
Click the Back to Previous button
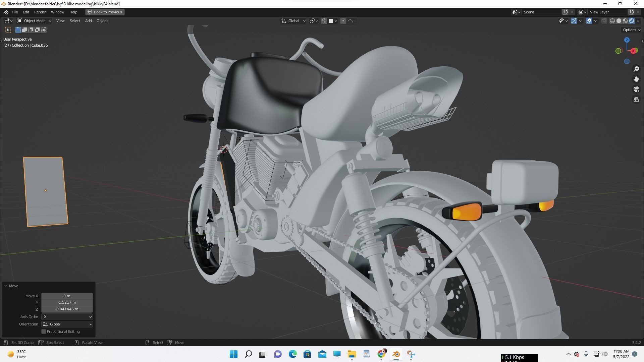click(104, 12)
